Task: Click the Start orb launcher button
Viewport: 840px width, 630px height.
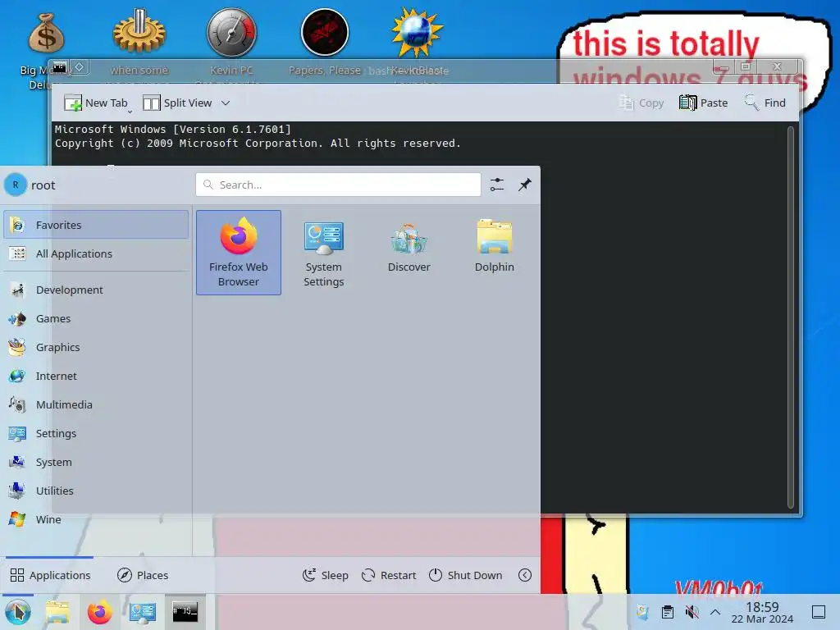Action: coord(18,612)
